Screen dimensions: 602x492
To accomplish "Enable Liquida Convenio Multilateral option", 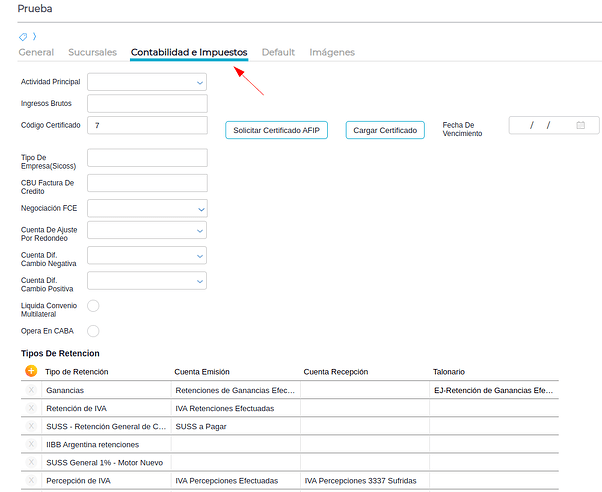I will (93, 306).
